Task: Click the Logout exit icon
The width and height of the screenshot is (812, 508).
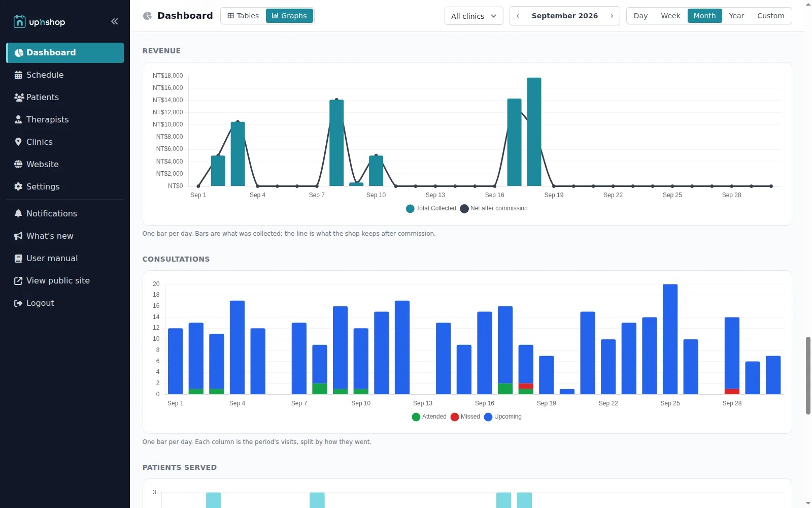Action: tap(18, 303)
